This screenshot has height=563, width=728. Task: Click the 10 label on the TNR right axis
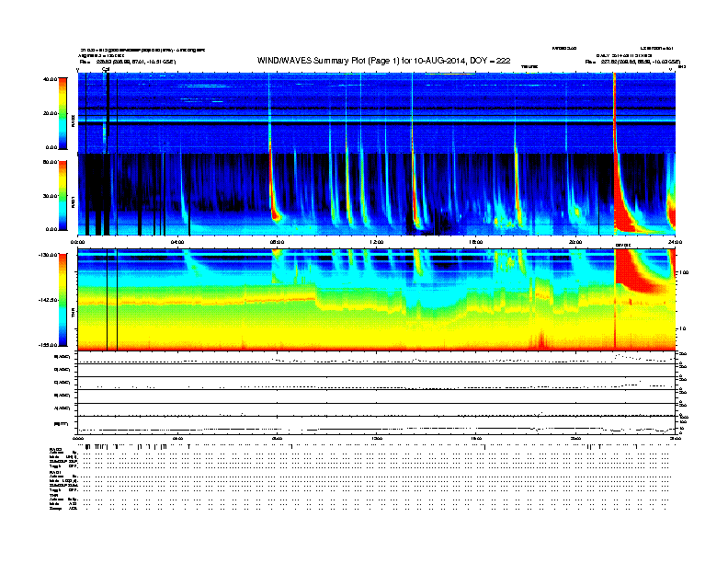[x=682, y=328]
